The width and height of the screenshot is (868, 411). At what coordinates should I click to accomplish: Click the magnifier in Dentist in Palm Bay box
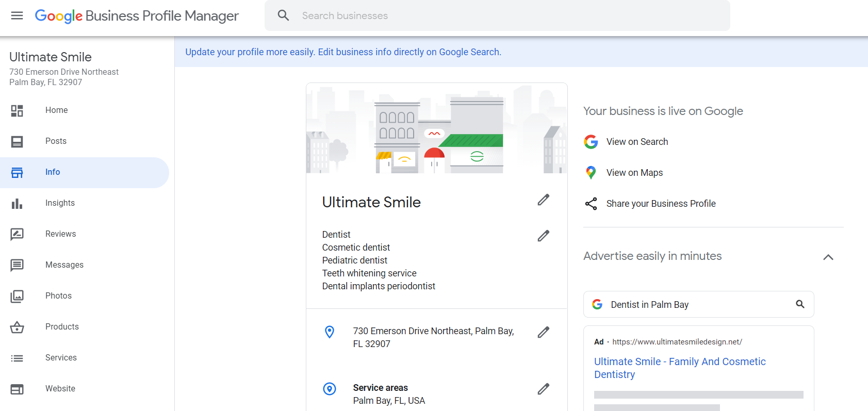[x=800, y=304]
